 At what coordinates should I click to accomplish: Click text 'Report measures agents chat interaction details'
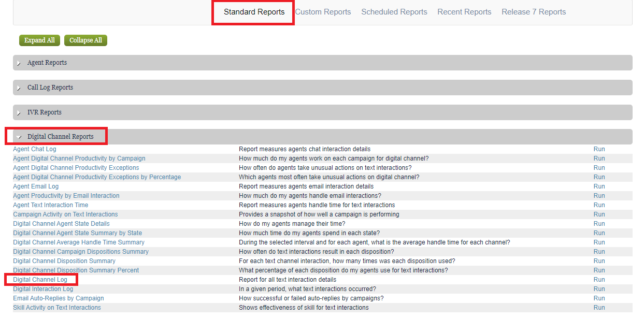305,149
